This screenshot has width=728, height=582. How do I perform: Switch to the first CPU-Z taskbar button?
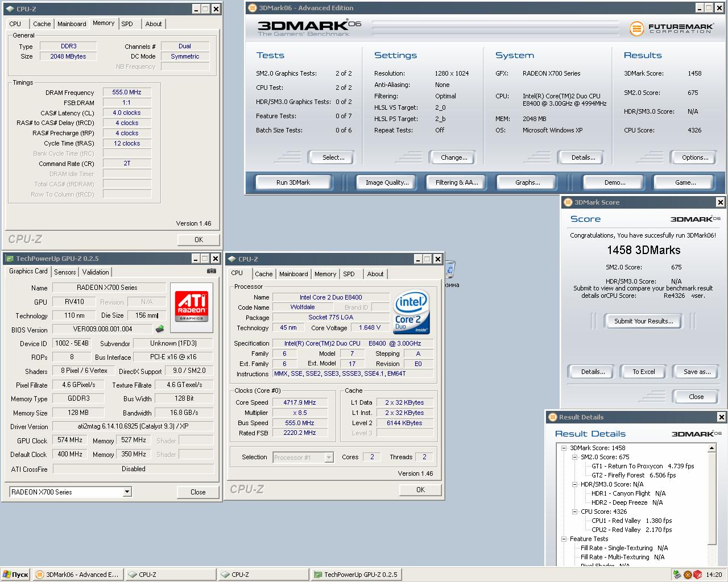tap(169, 575)
